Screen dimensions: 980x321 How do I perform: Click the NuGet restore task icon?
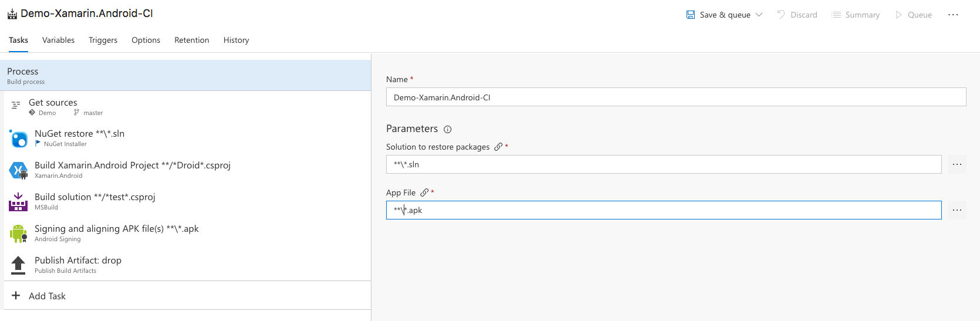click(x=19, y=139)
